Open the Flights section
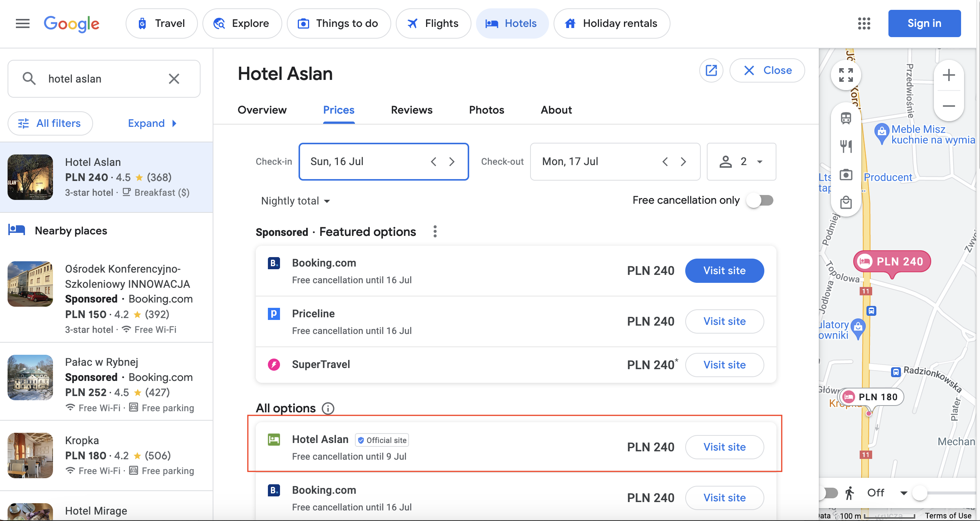The image size is (980, 521). 433,23
